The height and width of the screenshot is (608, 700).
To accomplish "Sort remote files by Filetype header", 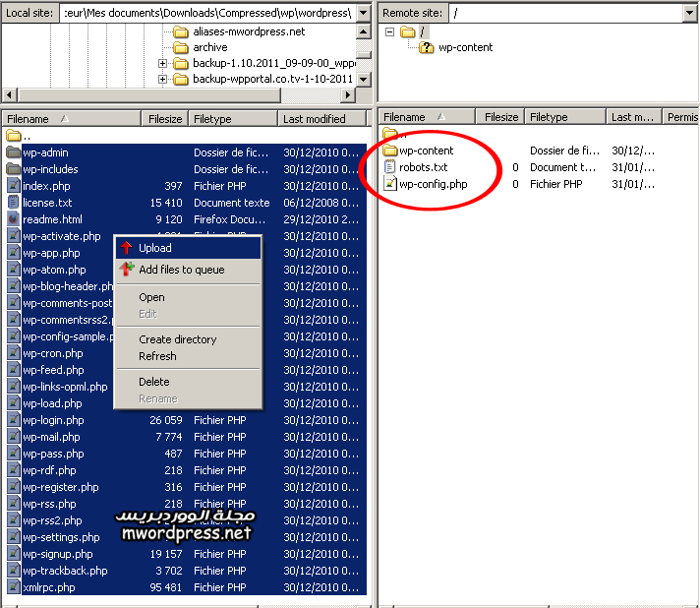I will (565, 117).
